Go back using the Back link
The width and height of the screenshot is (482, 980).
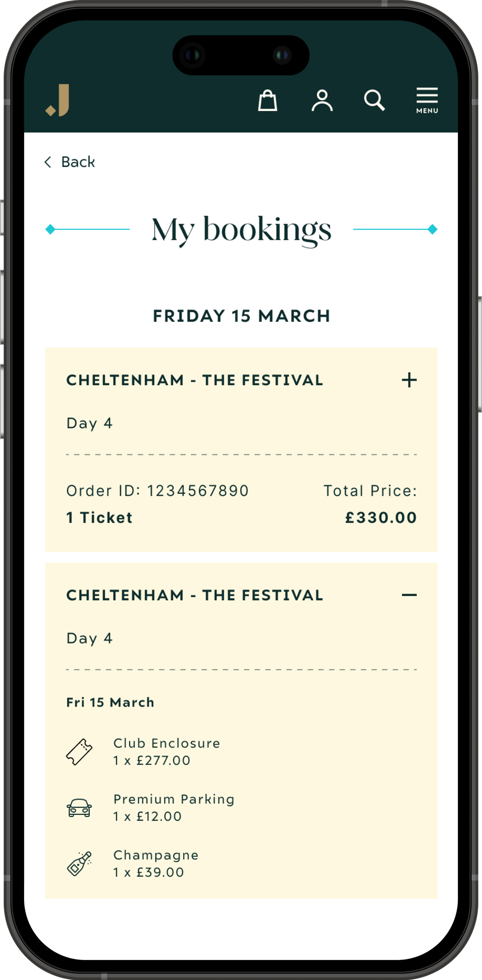click(78, 162)
